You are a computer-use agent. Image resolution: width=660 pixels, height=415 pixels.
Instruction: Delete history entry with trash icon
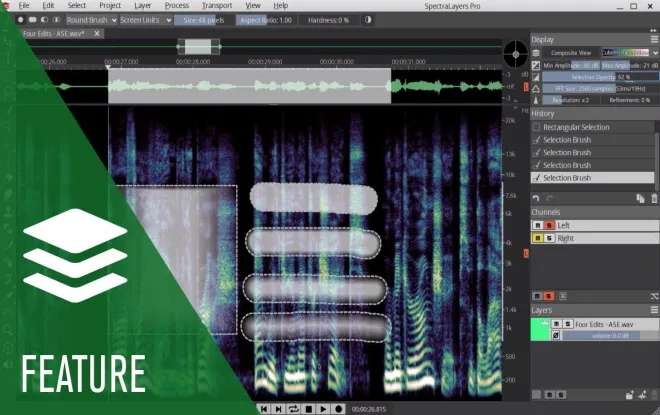(x=654, y=199)
